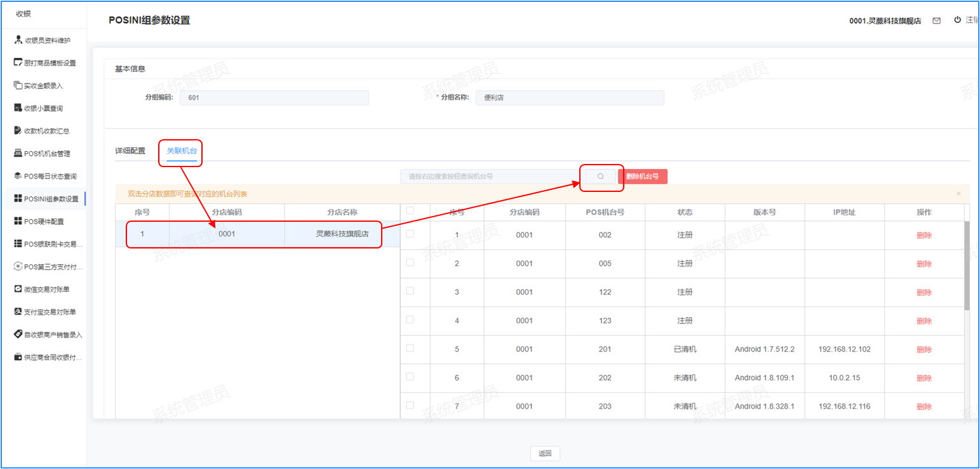Click the power logout icon
Screen dimensions: 980x469
coord(957,20)
